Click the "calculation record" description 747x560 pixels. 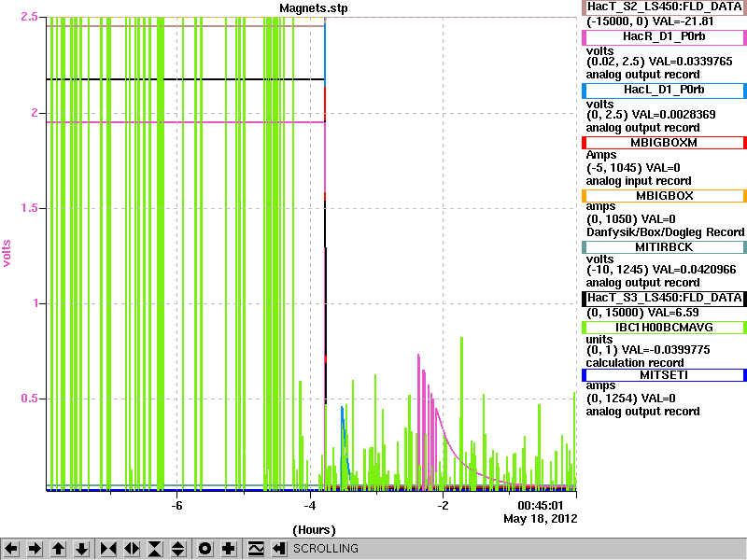pos(635,363)
